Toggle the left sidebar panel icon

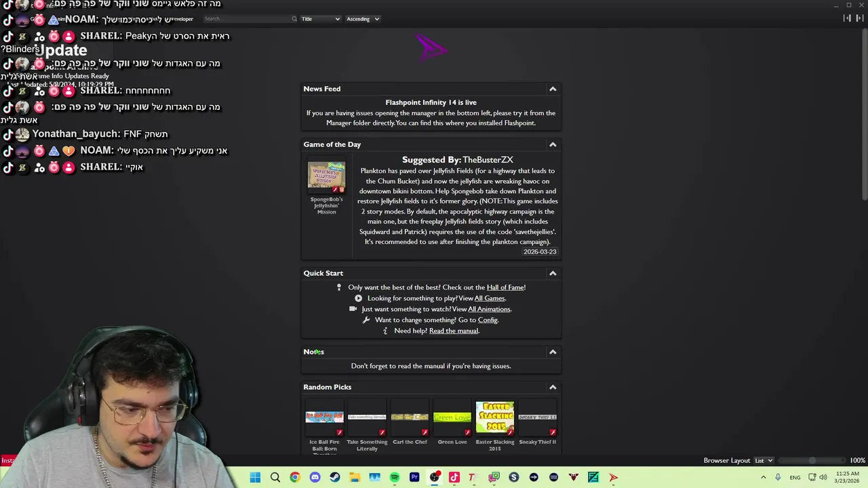847,18
